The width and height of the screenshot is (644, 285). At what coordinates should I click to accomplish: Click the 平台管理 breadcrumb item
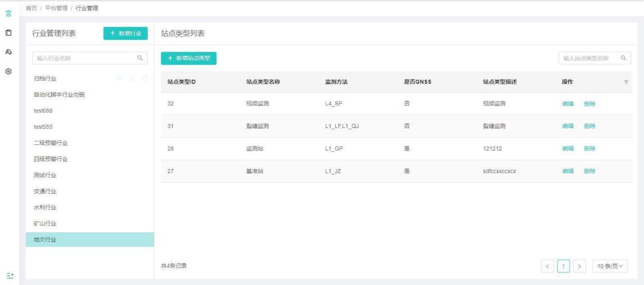click(x=56, y=8)
